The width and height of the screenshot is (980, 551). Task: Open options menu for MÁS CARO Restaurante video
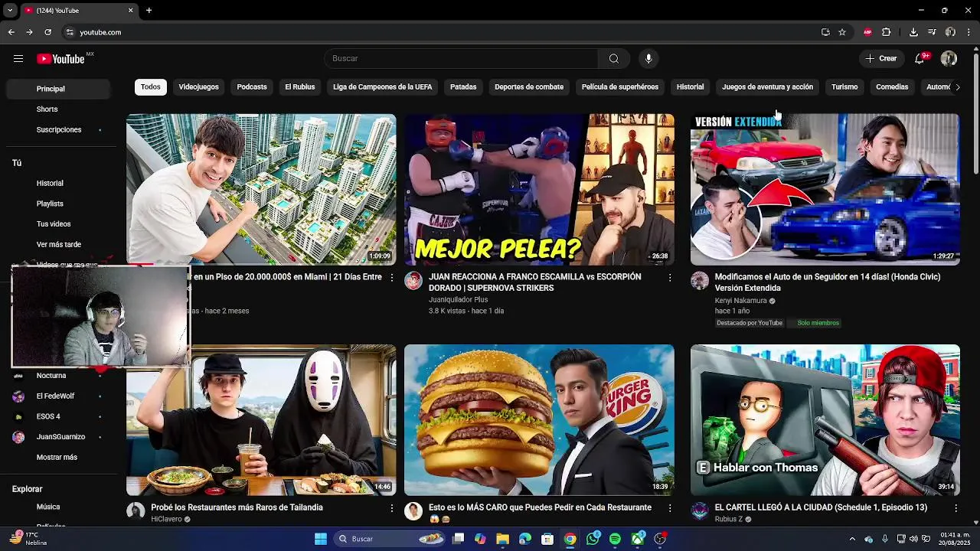point(670,508)
